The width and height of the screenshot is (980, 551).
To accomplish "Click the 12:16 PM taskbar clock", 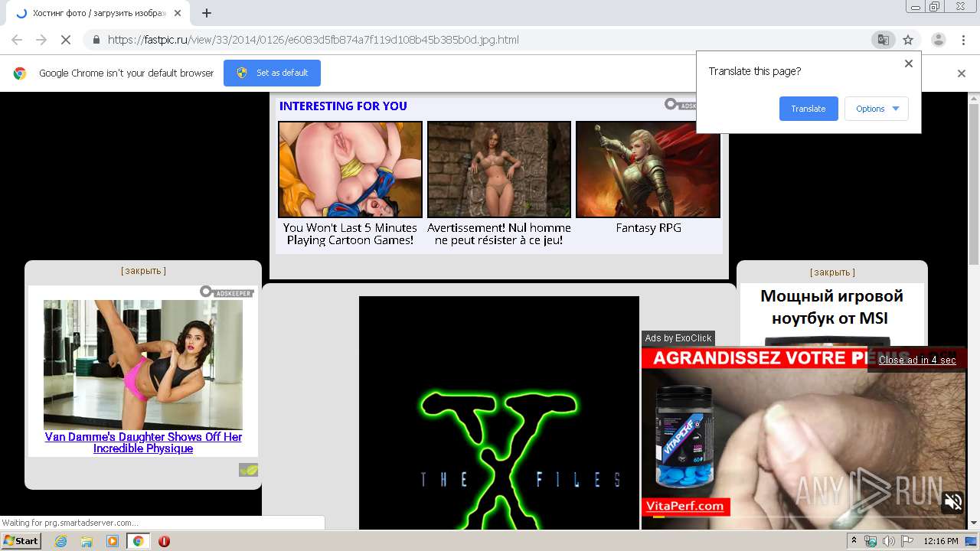I will pos(941,541).
